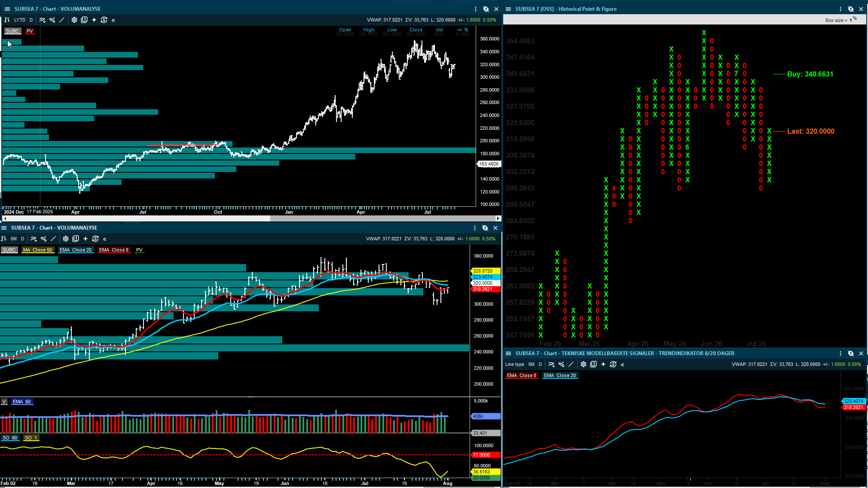Add an indicator to the TRENDINDIKATOR chart
Image resolution: width=868 pixels, height=488 pixels.
(x=551, y=364)
